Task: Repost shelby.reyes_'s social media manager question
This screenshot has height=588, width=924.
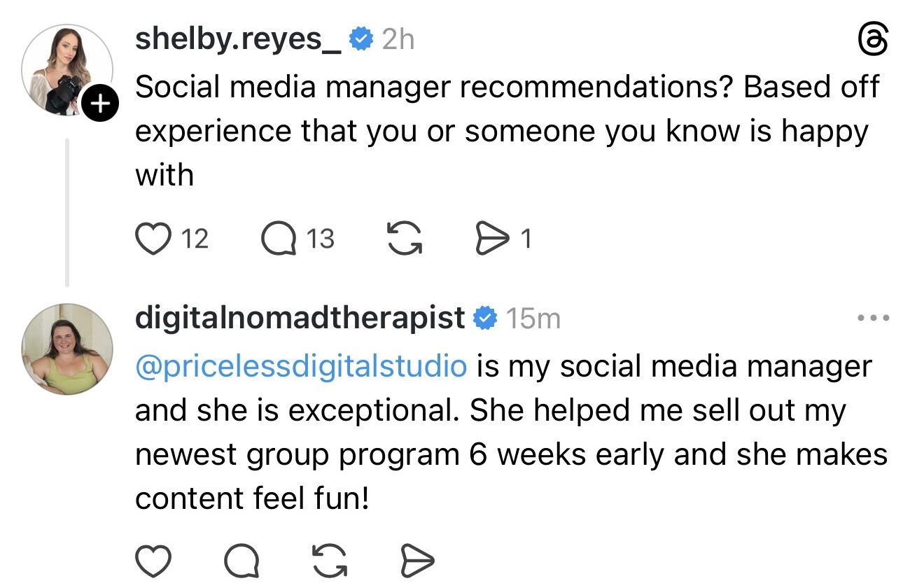Action: [x=405, y=239]
